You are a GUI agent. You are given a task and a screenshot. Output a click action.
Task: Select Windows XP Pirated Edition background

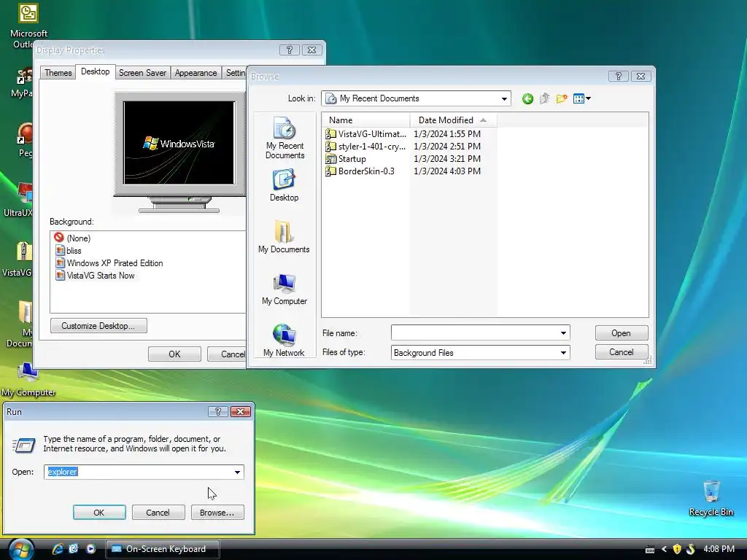point(109,262)
